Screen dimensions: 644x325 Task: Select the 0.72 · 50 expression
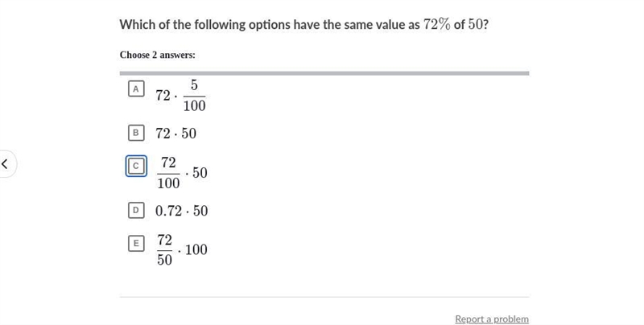click(182, 211)
